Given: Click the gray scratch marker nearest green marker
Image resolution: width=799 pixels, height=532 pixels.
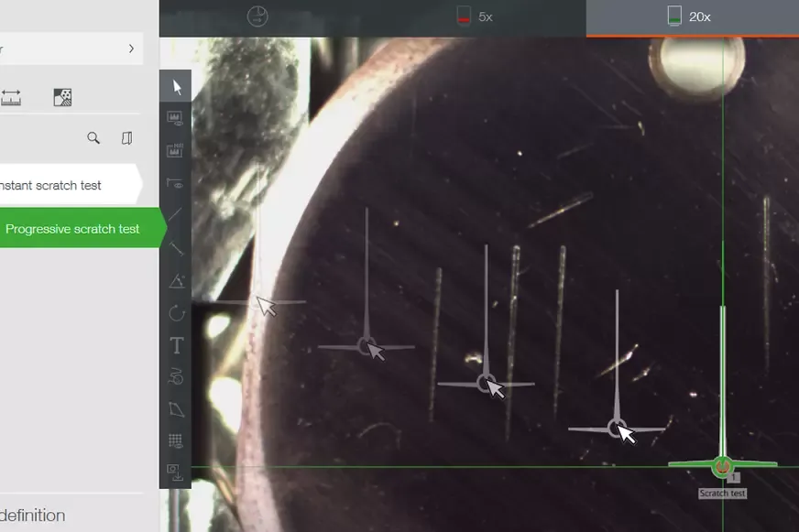Looking at the screenshot, I should click(x=617, y=429).
